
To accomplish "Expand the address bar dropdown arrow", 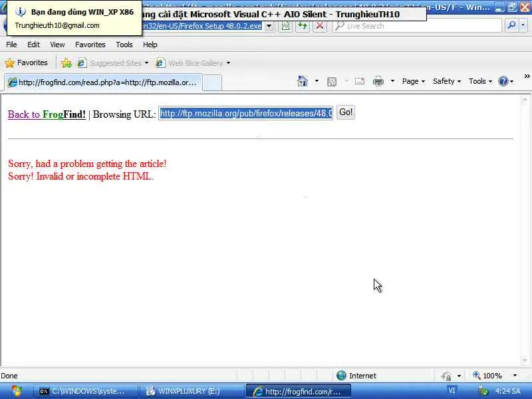I will pos(269,26).
